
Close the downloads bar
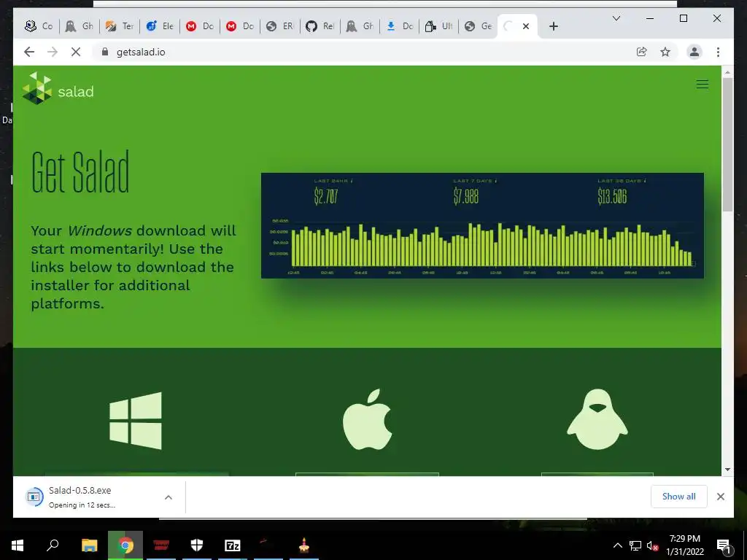pos(721,497)
